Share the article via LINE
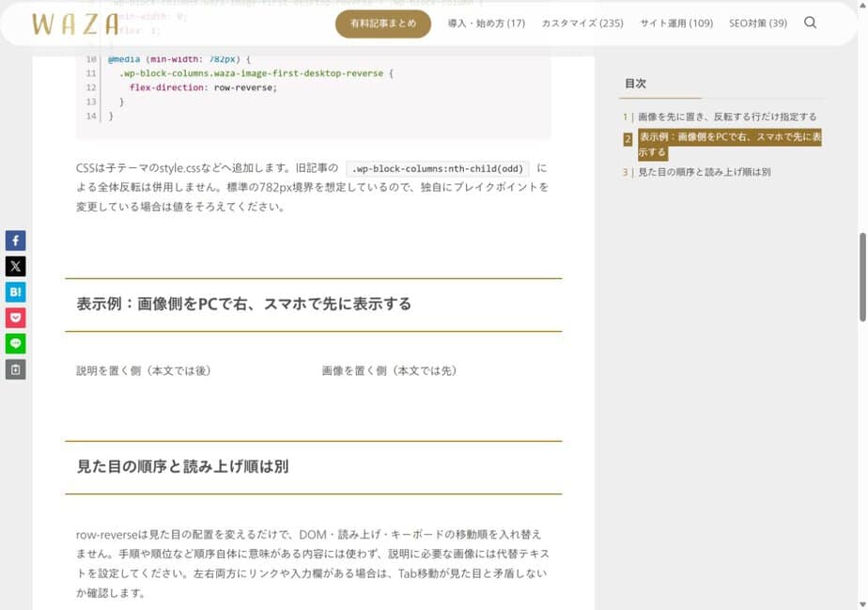868x610 pixels. pyautogui.click(x=15, y=343)
